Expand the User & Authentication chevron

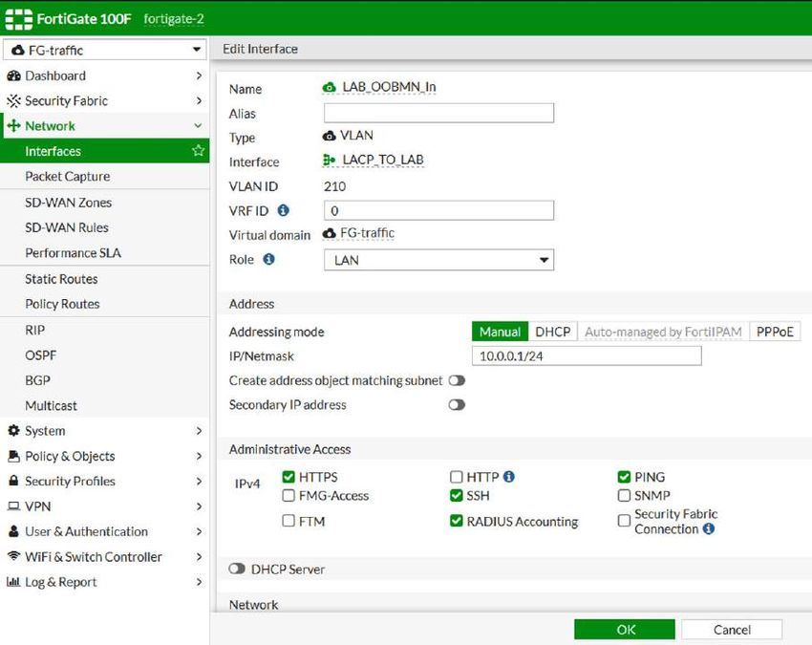pyautogui.click(x=199, y=531)
